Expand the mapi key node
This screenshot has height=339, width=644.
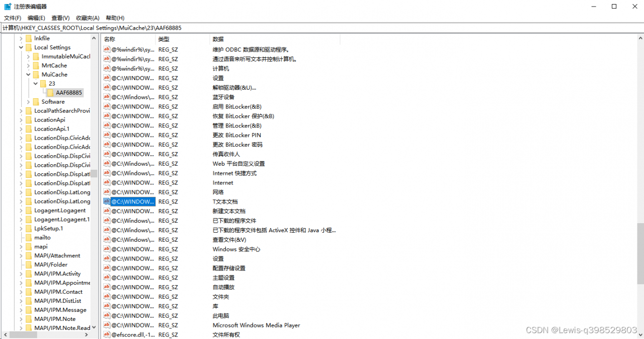[x=21, y=247]
